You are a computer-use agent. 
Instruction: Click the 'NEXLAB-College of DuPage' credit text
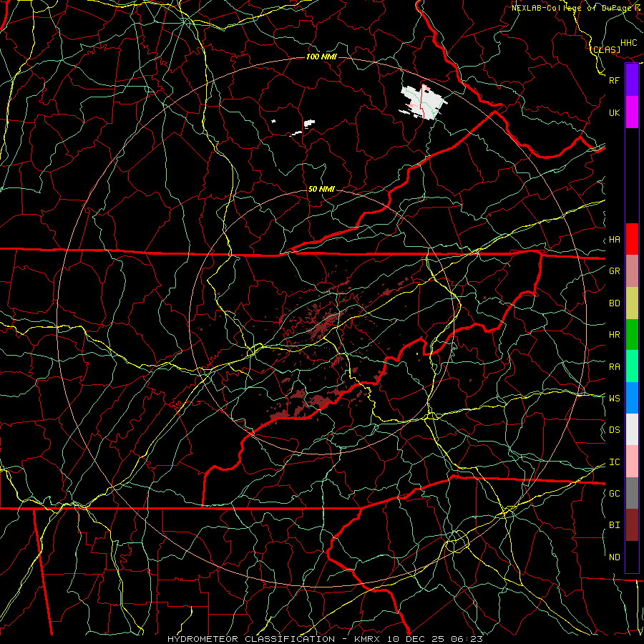coord(572,7)
